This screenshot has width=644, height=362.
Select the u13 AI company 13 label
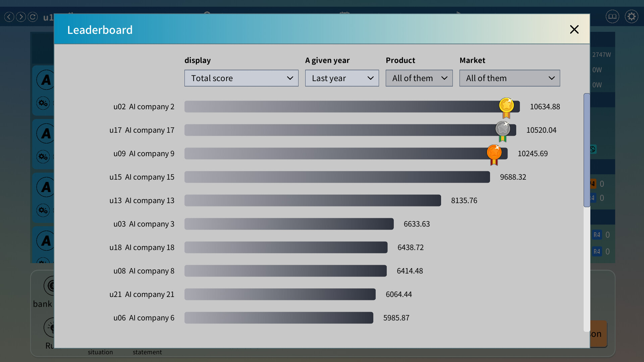(x=142, y=200)
